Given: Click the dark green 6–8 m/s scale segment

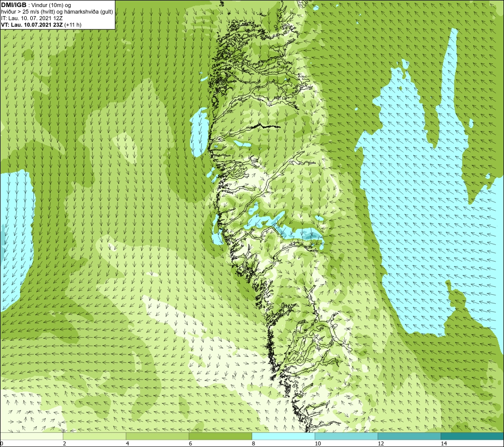Looking at the screenshot, I should pyautogui.click(x=221, y=436).
